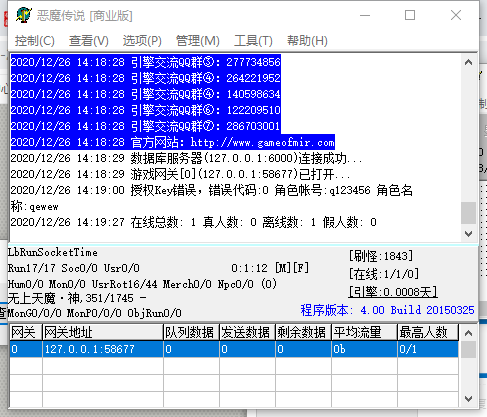The height and width of the screenshot is (417, 487).
Task: Click the gateway table scrollbar thumb
Action: pos(468,350)
